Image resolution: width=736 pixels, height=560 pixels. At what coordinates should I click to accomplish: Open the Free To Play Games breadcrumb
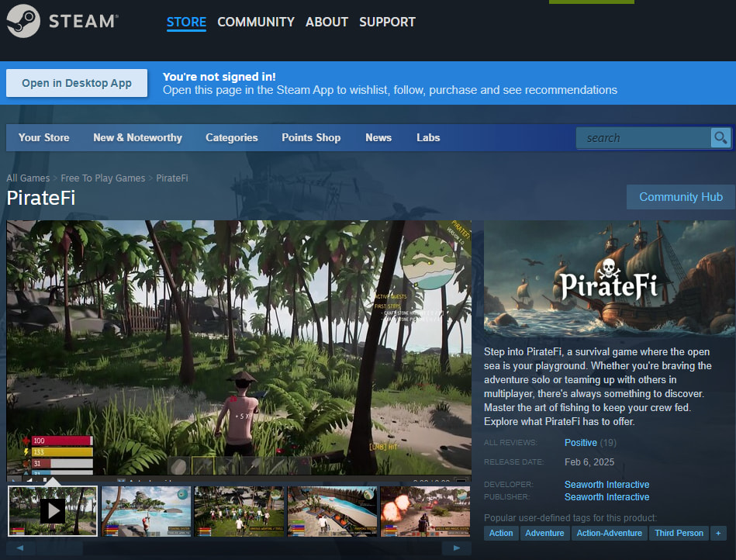pos(103,178)
